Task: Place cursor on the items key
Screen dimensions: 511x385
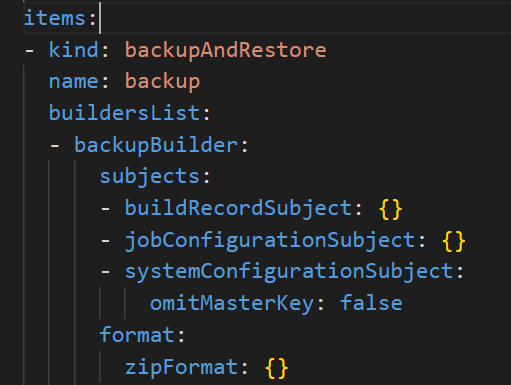Action: pyautogui.click(x=55, y=18)
